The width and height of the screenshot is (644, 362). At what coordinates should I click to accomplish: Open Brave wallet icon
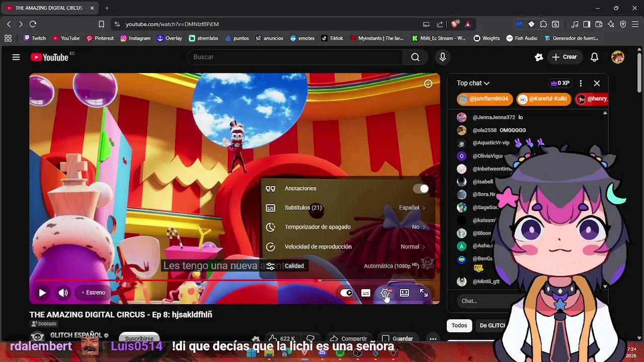(x=599, y=24)
